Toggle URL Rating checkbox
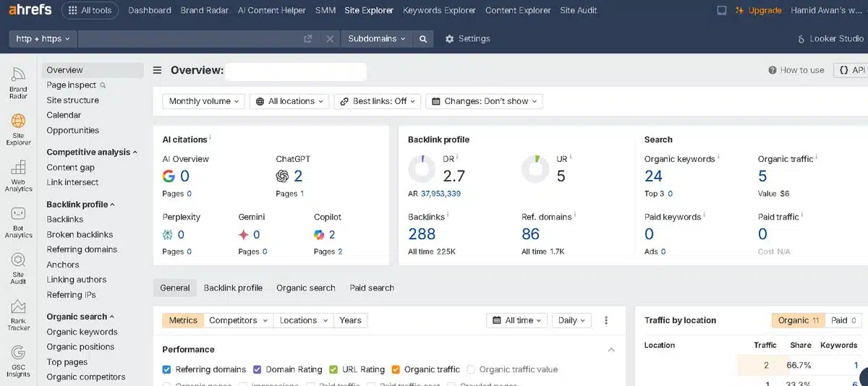The image size is (868, 386). [x=333, y=369]
